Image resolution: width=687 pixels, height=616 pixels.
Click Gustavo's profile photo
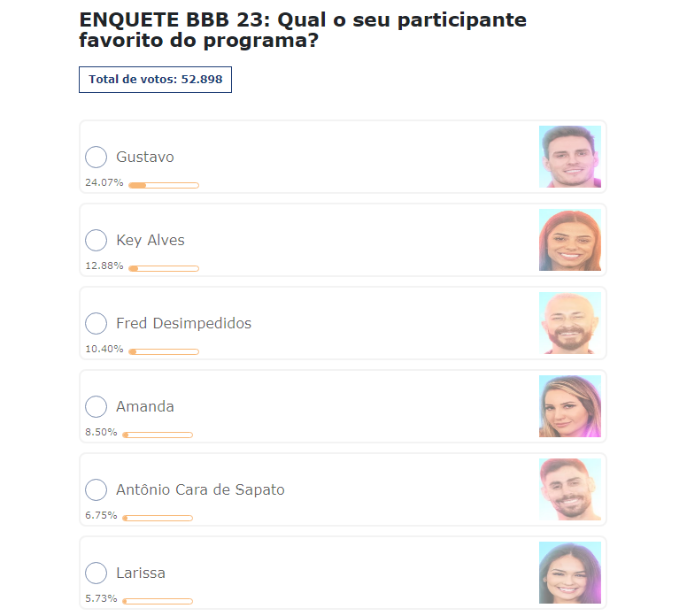point(570,157)
